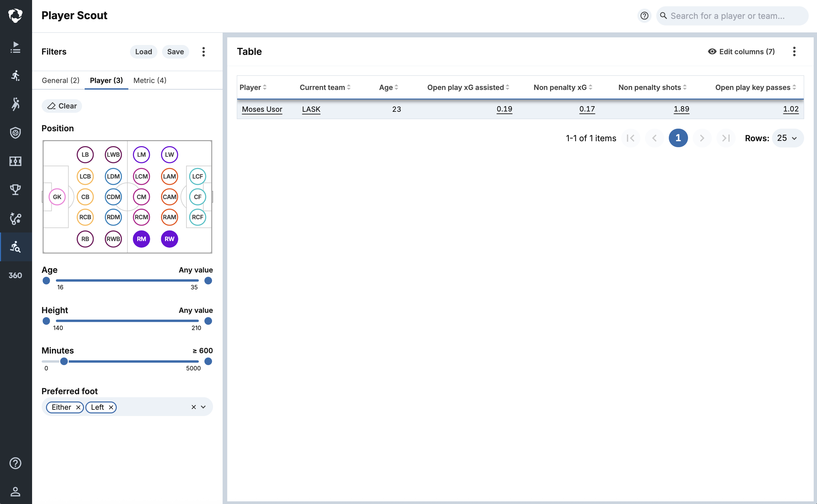817x504 pixels.
Task: Click the playlist icon at top of sidebar
Action: [15, 47]
